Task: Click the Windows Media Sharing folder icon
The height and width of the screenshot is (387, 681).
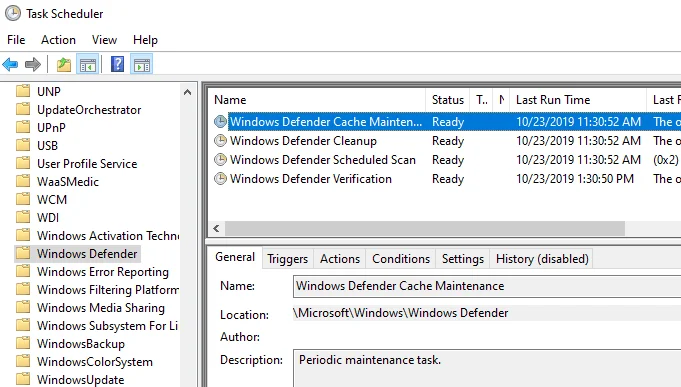Action: click(23, 307)
